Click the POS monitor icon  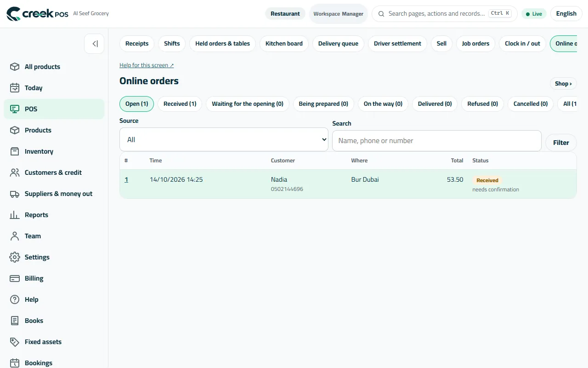(15, 109)
